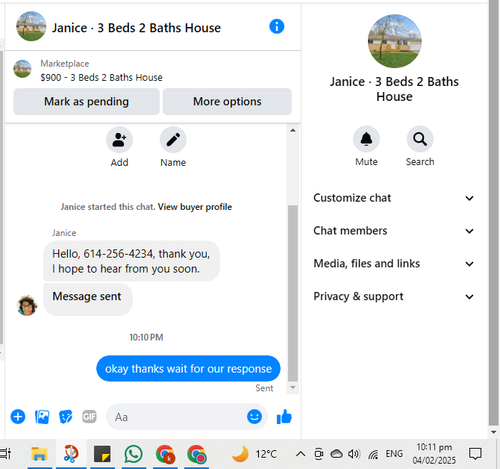Open Snipping Tool from the taskbar
Viewport: 500px width, 469px height.
click(x=71, y=454)
